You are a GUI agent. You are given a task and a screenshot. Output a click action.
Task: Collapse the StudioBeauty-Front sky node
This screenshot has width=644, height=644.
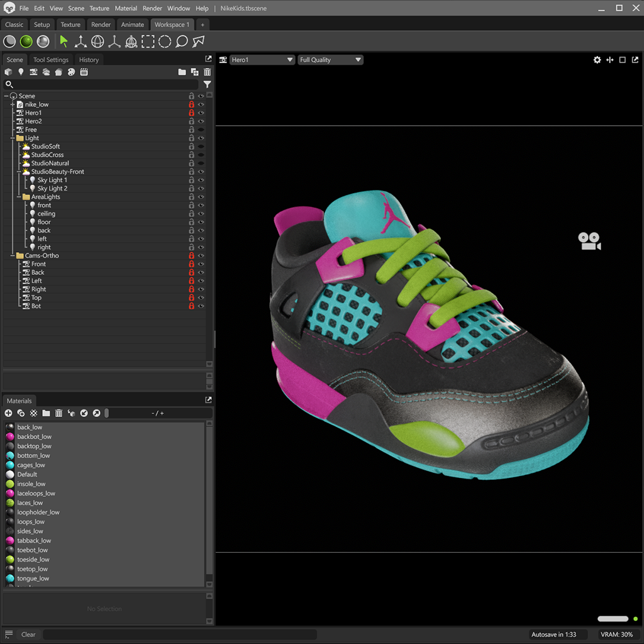coord(19,172)
